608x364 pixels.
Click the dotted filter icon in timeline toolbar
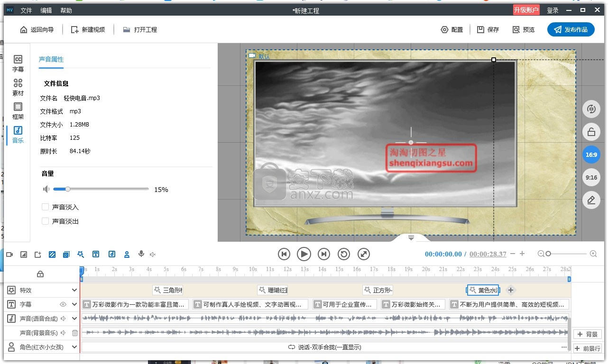pos(66,255)
